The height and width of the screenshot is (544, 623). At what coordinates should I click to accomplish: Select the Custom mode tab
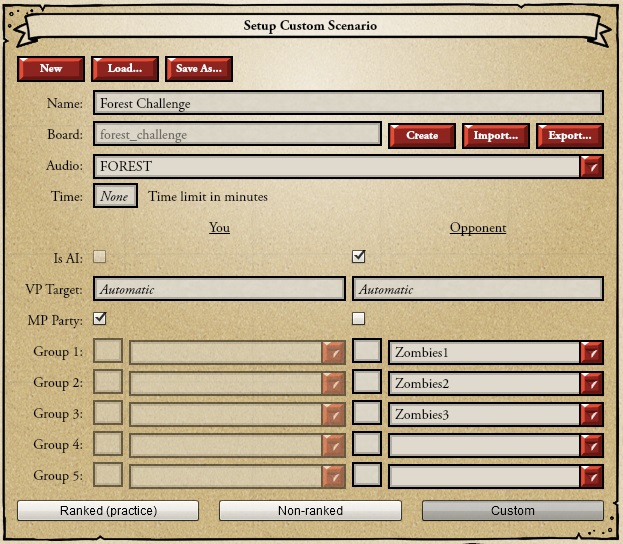point(512,511)
